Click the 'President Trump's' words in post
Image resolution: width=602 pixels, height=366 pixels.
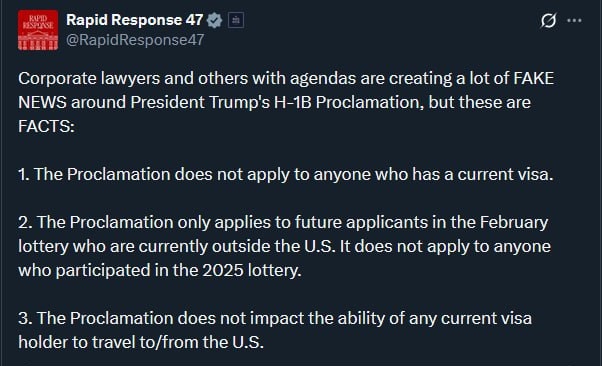click(200, 102)
